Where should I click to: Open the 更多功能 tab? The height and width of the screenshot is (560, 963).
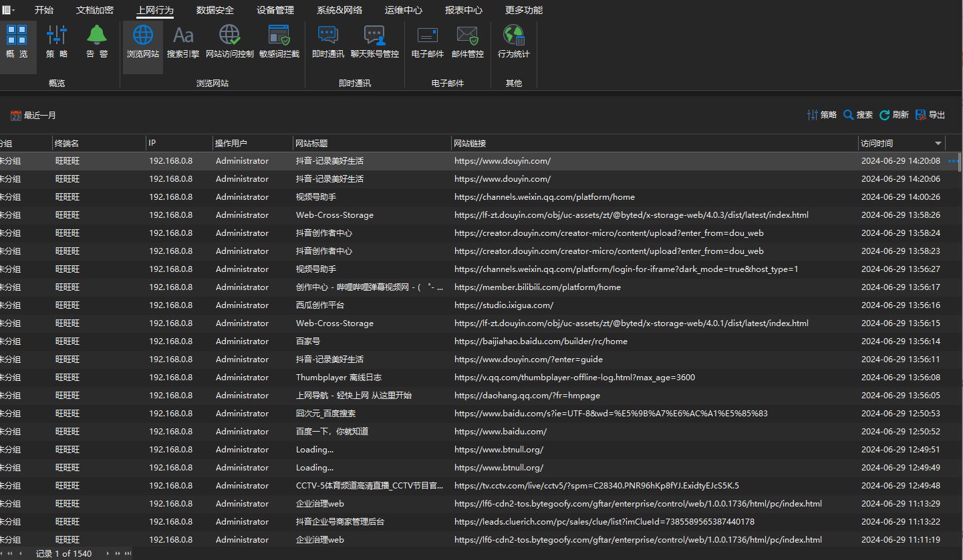(524, 10)
